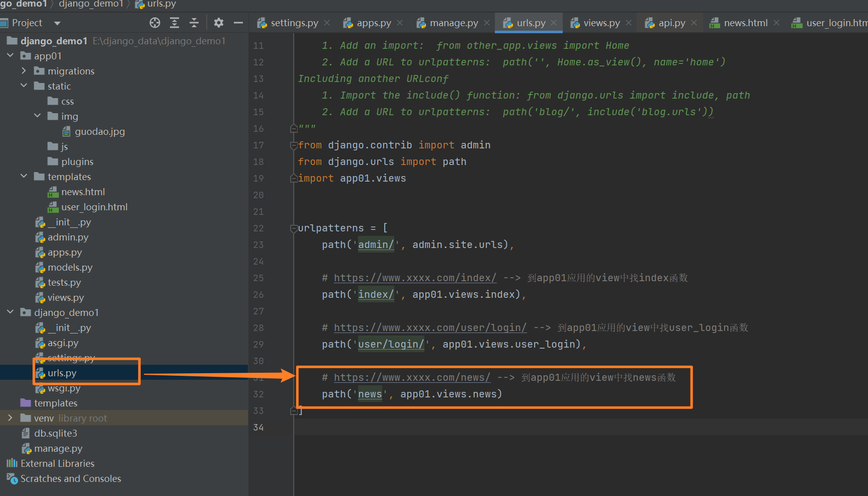
Task: Close the views.py editor tab
Action: (629, 23)
